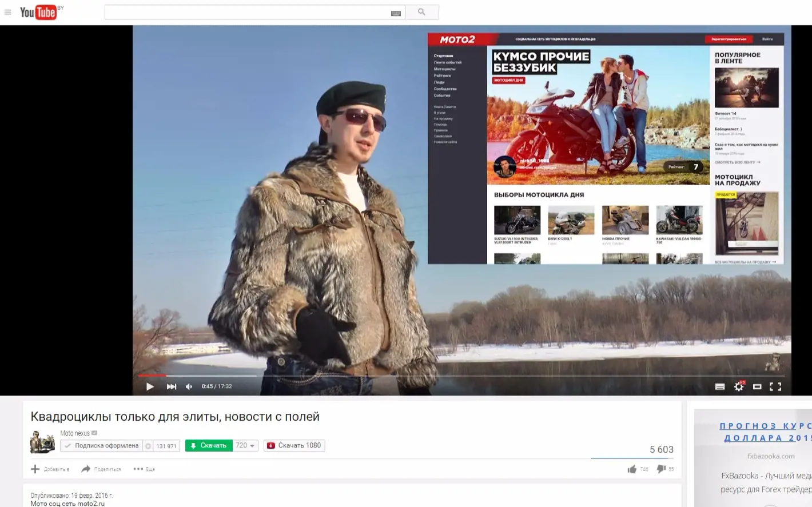Share the video via 'Поделиться'
This screenshot has width=812, height=507.
(x=101, y=469)
